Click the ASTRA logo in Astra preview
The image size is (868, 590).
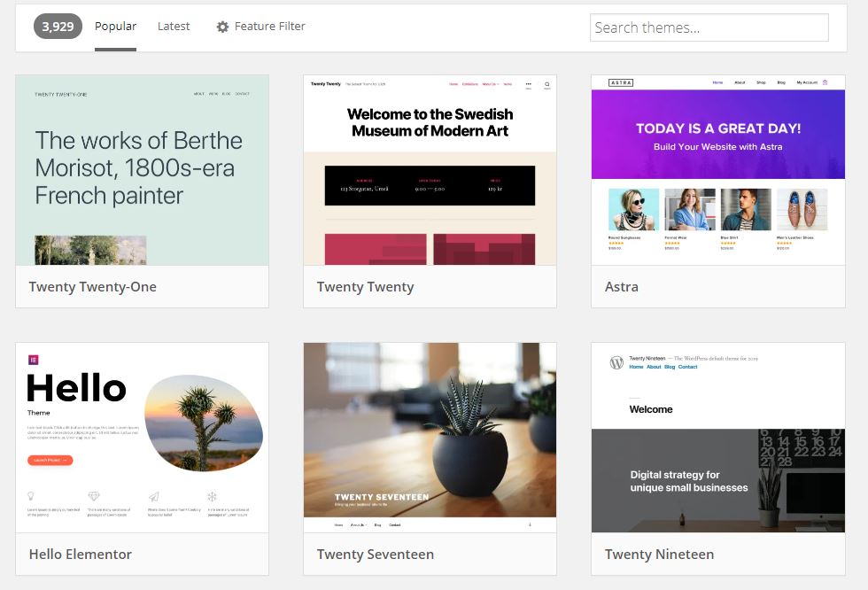[621, 82]
